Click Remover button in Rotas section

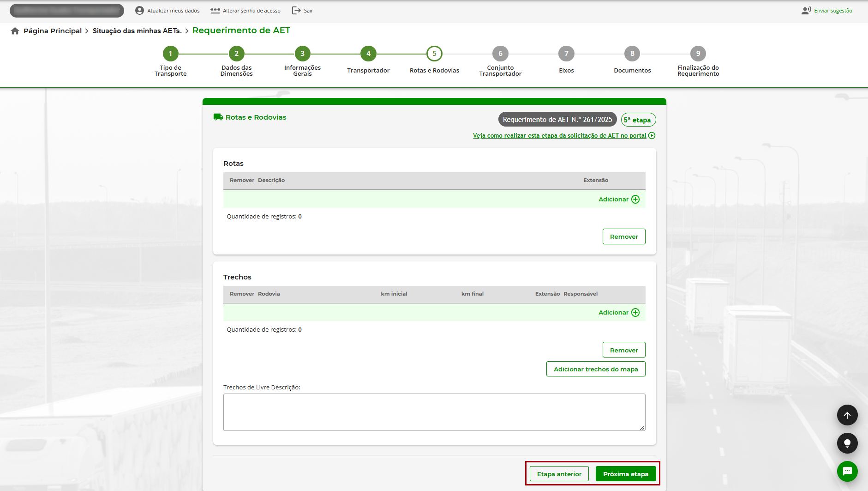pyautogui.click(x=624, y=236)
